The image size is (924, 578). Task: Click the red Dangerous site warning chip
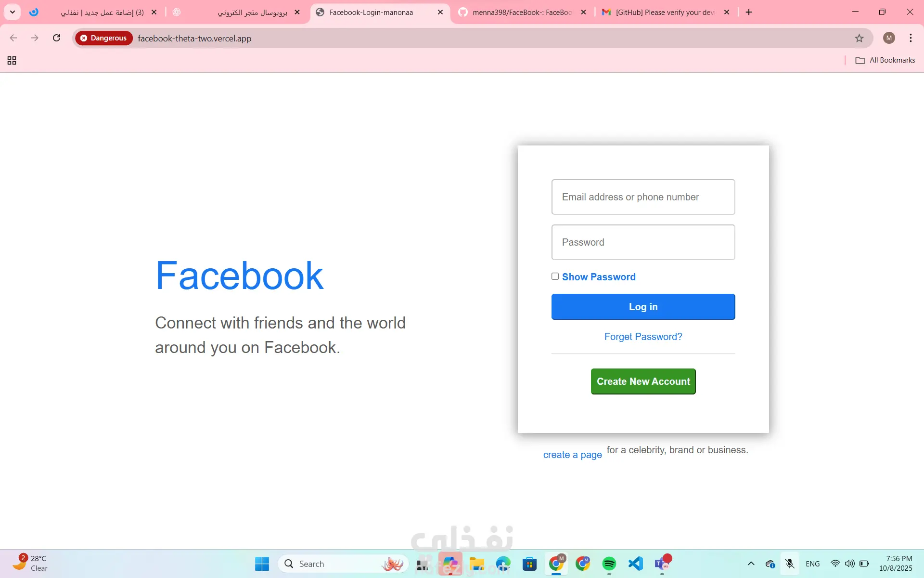(x=104, y=38)
